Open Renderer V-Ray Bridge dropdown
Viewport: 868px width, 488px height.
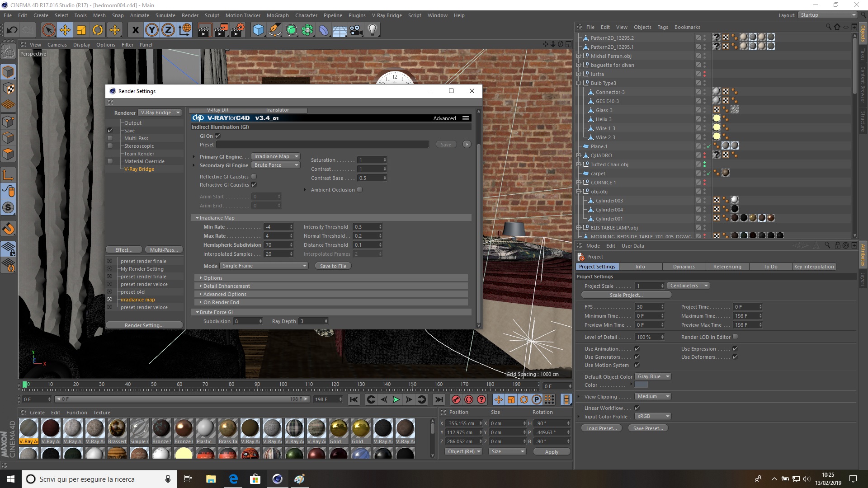coord(160,113)
